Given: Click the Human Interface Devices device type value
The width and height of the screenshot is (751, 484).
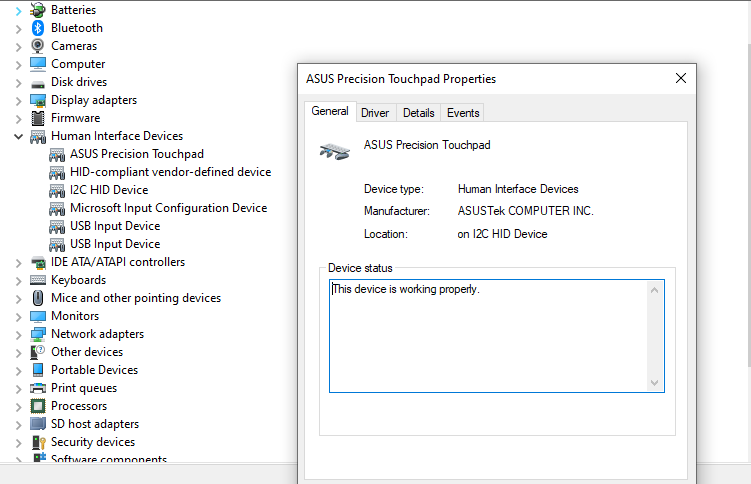Looking at the screenshot, I should tap(518, 189).
